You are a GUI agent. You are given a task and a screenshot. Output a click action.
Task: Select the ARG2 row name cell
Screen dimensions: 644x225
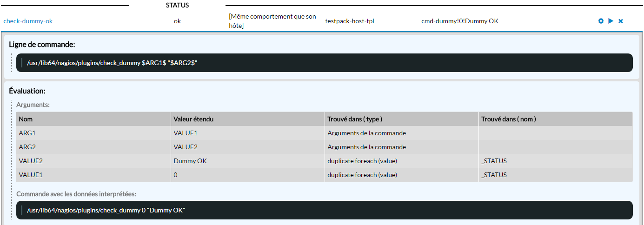pyautogui.click(x=27, y=147)
